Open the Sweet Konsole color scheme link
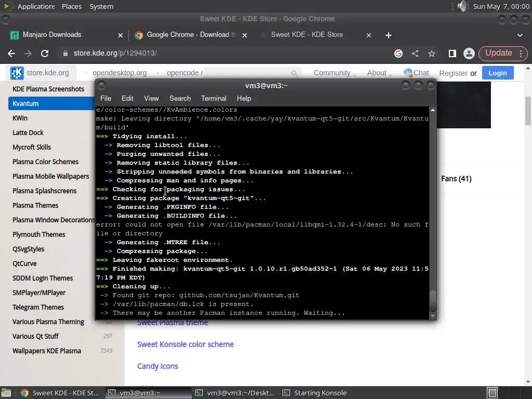The image size is (532, 399). (x=185, y=344)
